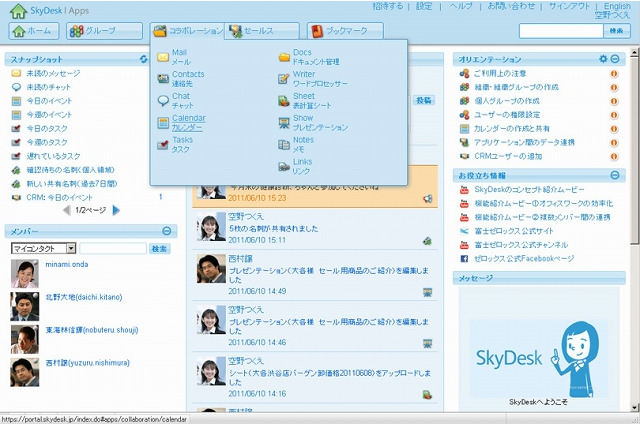Click the top search 検索 button
Image resolution: width=640 pixels, height=426 pixels.
point(616,31)
